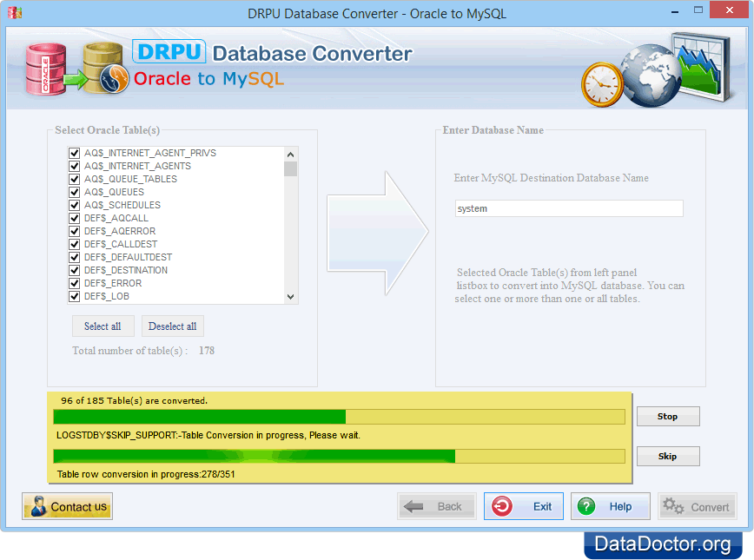Click the Exit button
The width and height of the screenshot is (754, 560).
click(524, 506)
